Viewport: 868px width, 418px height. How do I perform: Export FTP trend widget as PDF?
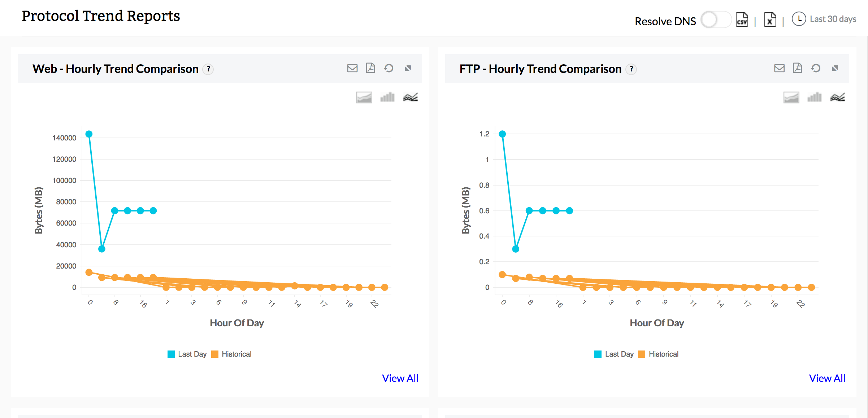[x=798, y=68]
